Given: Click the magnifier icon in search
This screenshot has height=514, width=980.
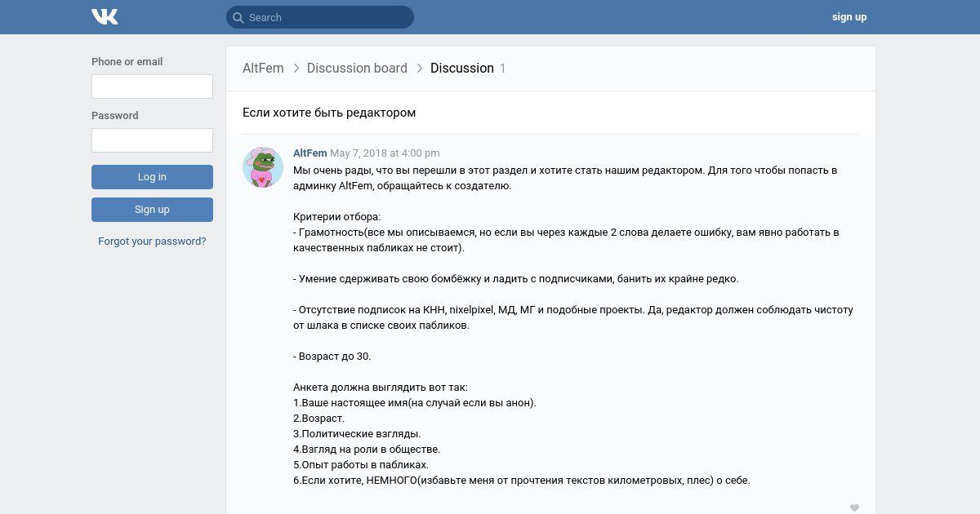Looking at the screenshot, I should click(238, 17).
